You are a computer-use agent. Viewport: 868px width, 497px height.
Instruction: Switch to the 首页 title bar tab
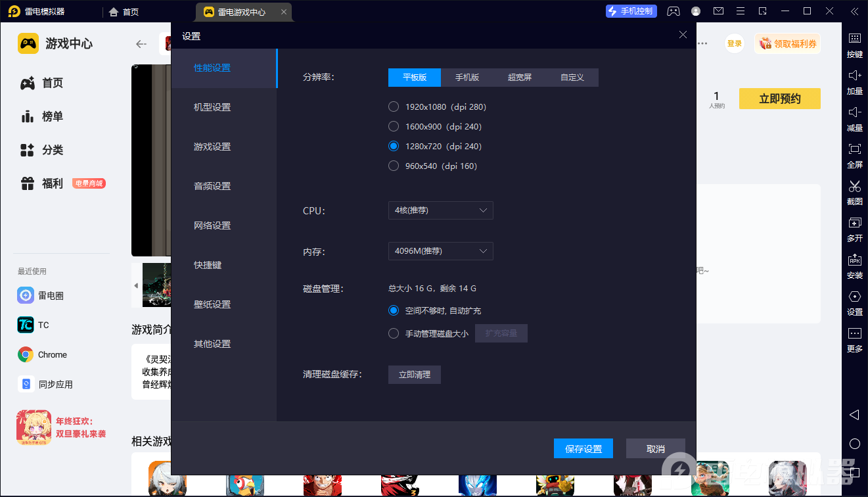pyautogui.click(x=124, y=12)
